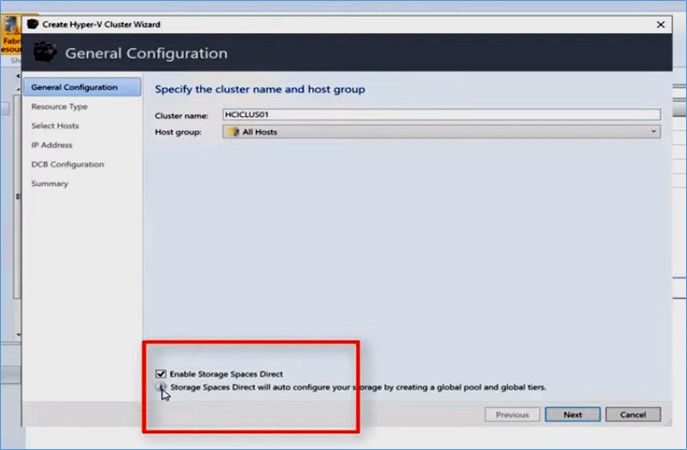Image resolution: width=687 pixels, height=450 pixels.
Task: Click the Fabric Resources ribbon icon in the background window
Action: pos(11,35)
